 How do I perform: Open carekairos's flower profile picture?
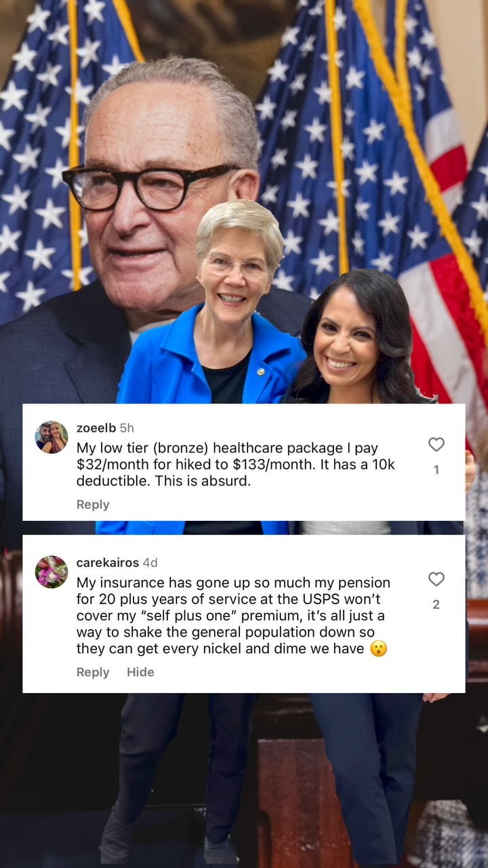(52, 572)
